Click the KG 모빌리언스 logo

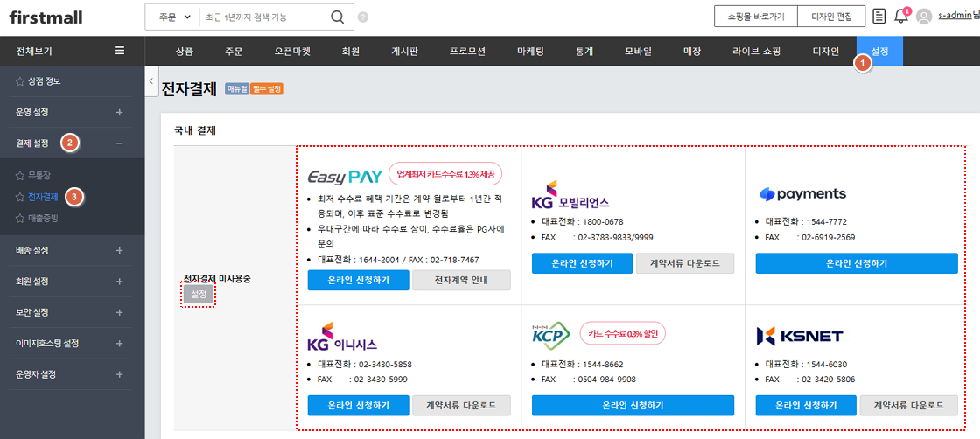(570, 195)
